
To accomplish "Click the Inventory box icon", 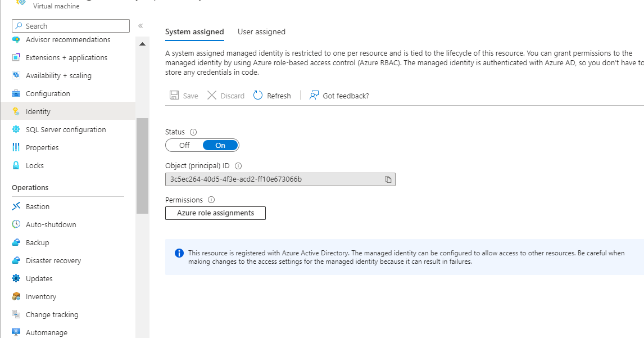I will pyautogui.click(x=16, y=296).
